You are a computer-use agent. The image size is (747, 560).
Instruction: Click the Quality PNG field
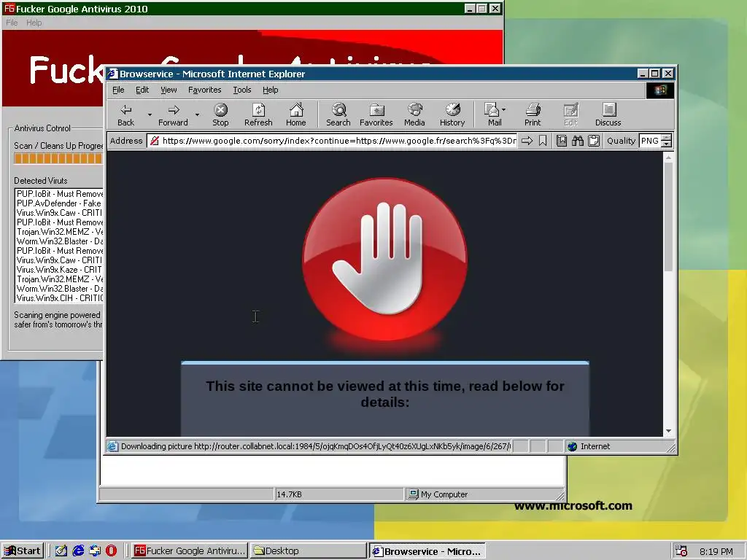point(650,141)
